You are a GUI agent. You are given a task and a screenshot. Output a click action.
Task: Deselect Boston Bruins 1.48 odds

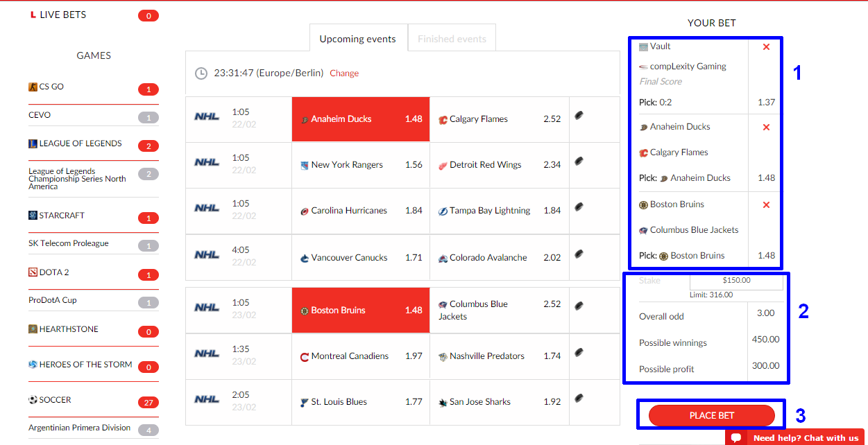pyautogui.click(x=361, y=311)
